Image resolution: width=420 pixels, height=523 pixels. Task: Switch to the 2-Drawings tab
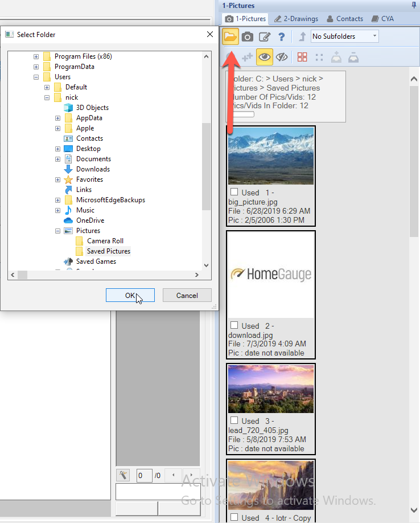coord(296,19)
